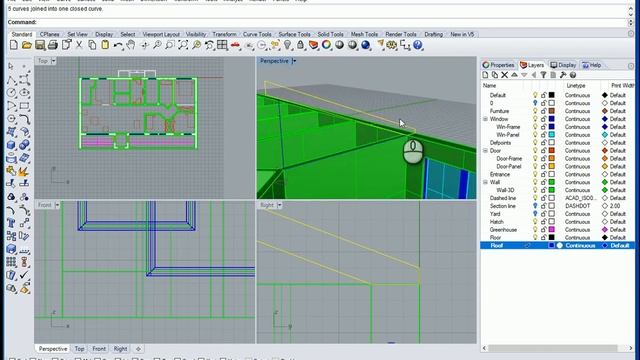Click the Cut scissors icon
This screenshot has height=360, width=640.
[x=79, y=45]
